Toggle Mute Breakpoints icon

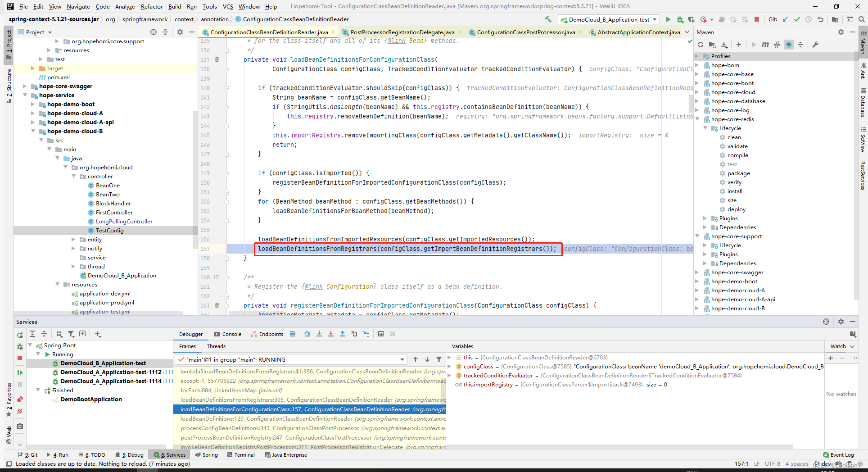click(20, 411)
